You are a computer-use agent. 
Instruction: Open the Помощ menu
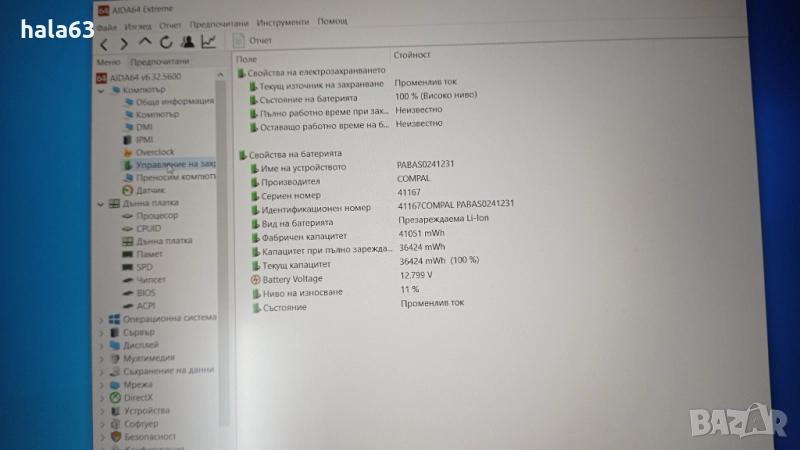coord(332,21)
